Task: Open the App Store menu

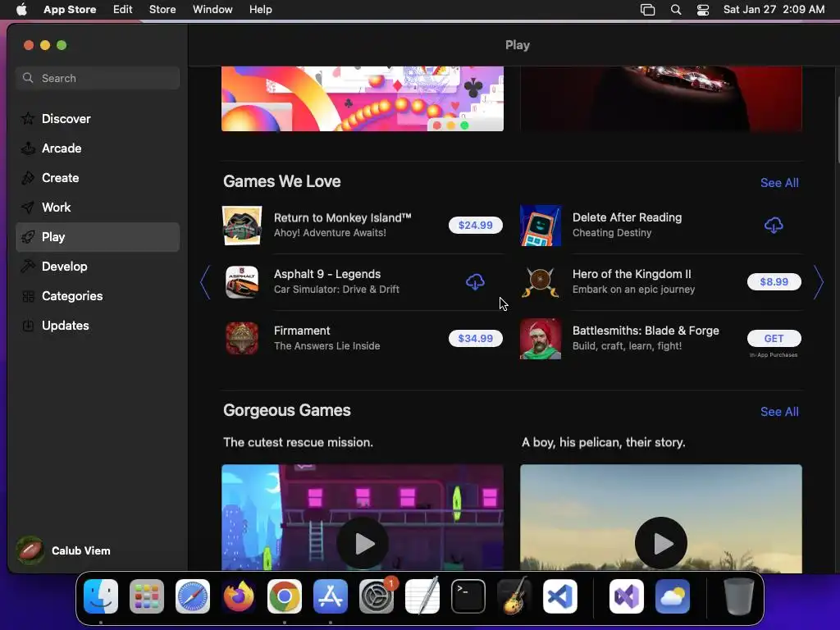Action: pos(70,10)
